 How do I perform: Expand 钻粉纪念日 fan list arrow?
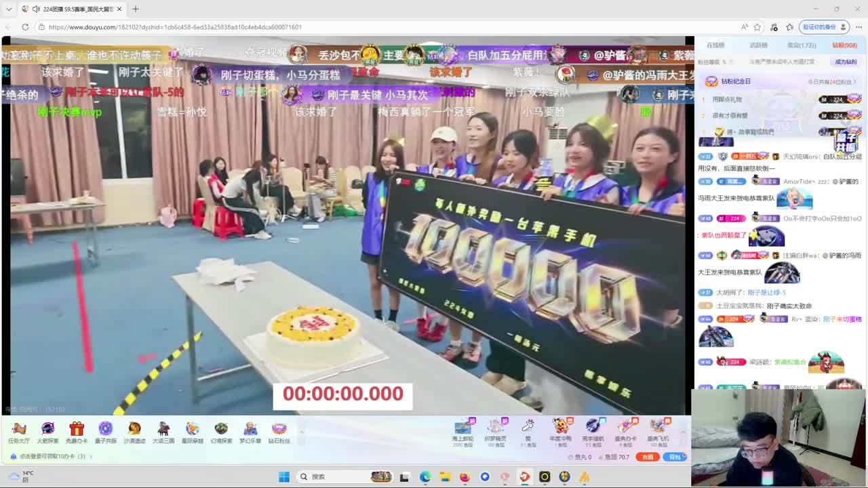pos(855,81)
